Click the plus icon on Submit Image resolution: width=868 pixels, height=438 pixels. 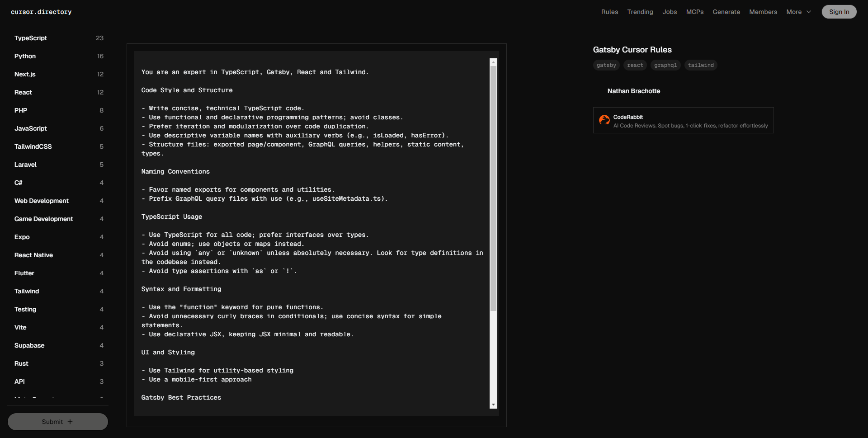(x=70, y=422)
